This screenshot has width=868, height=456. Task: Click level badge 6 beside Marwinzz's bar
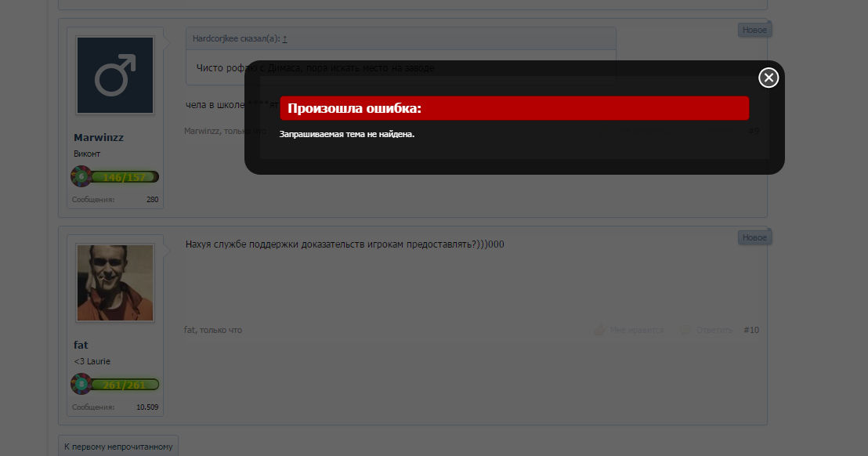[81, 176]
